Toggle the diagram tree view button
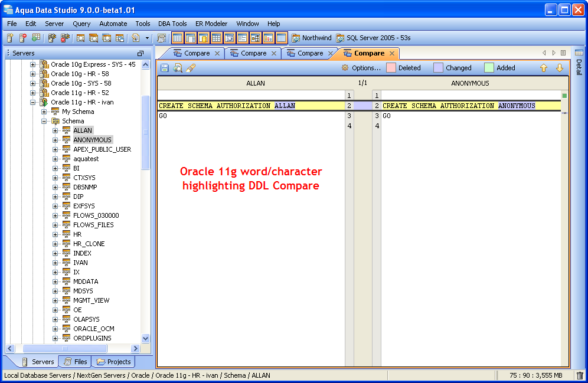Screen dimensions: 588x383 tap(256, 38)
